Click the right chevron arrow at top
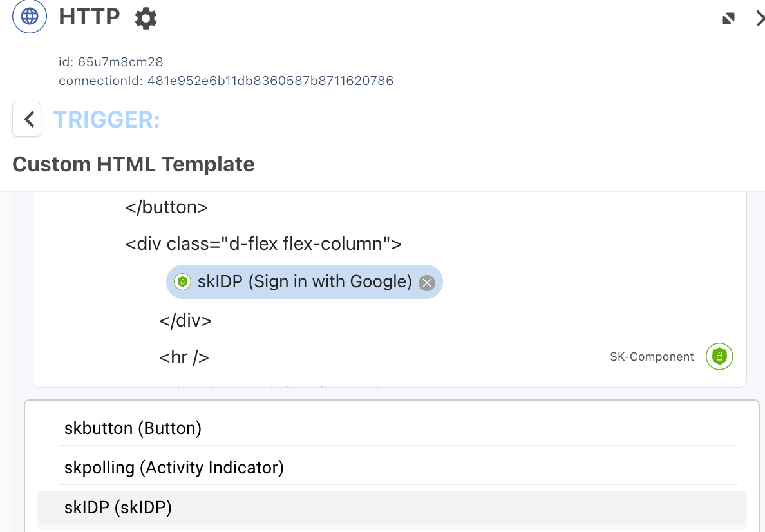 [760, 19]
